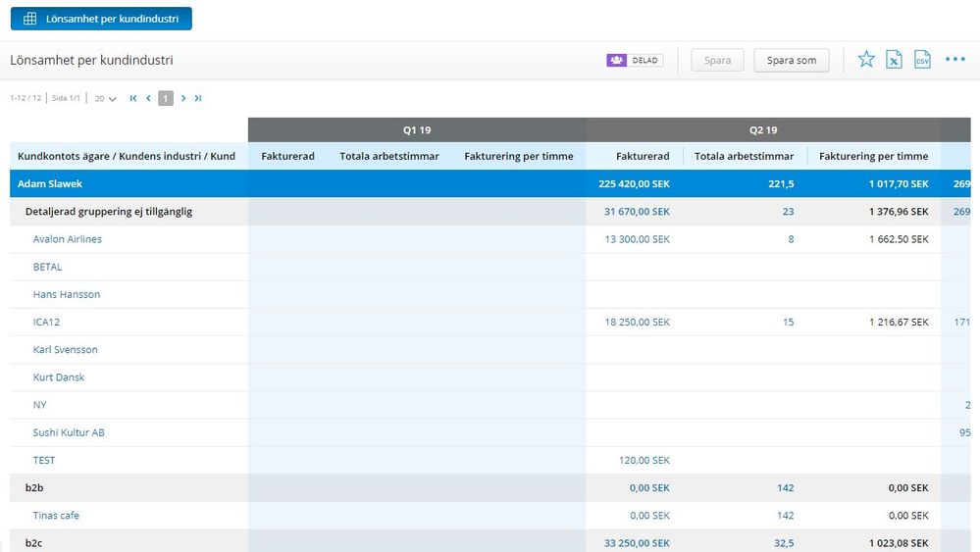Click 120,00 SEK in TEST row
The image size is (980, 552).
coord(644,460)
